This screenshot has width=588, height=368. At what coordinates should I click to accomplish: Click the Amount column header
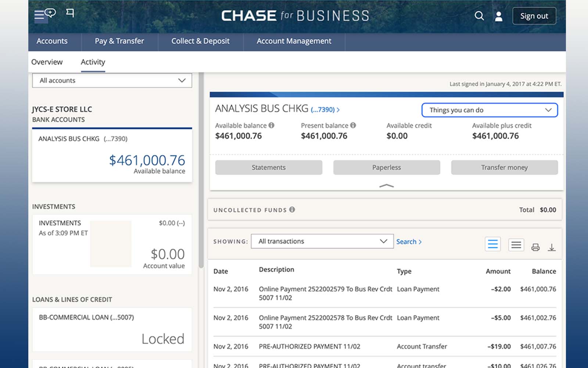coord(498,271)
